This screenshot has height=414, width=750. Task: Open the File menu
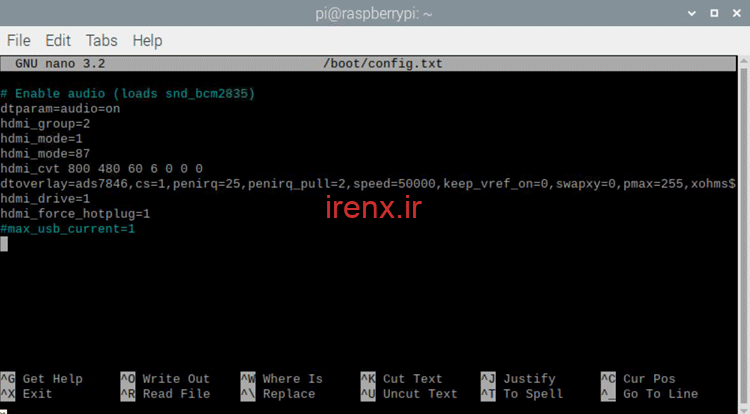click(x=19, y=41)
